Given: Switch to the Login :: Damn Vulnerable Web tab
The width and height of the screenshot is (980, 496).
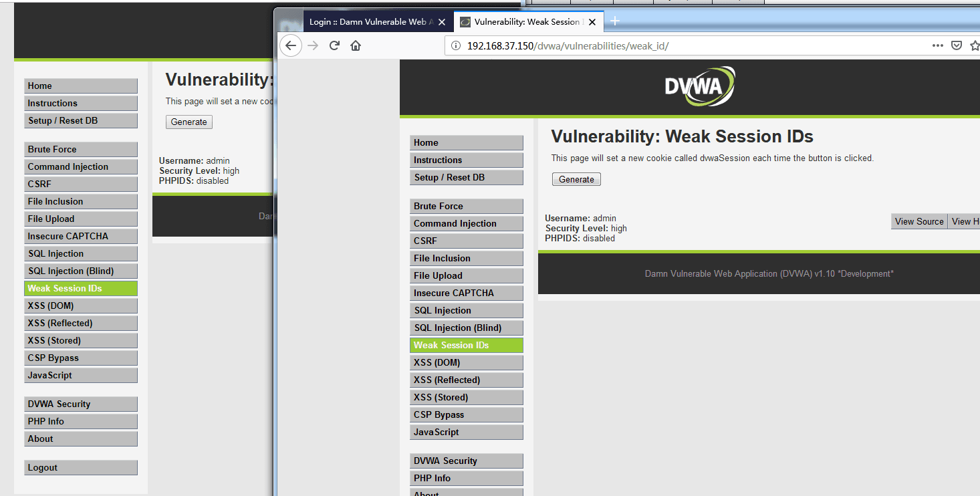Looking at the screenshot, I should point(371,22).
